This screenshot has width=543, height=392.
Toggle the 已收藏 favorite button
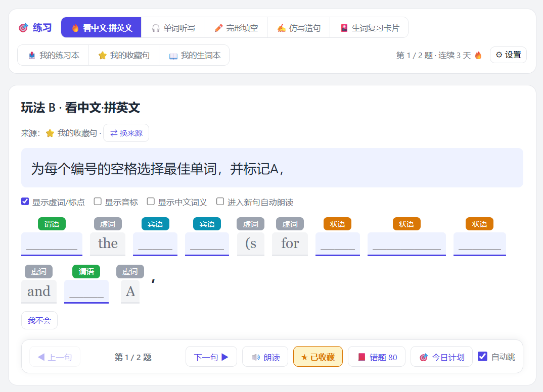point(318,357)
